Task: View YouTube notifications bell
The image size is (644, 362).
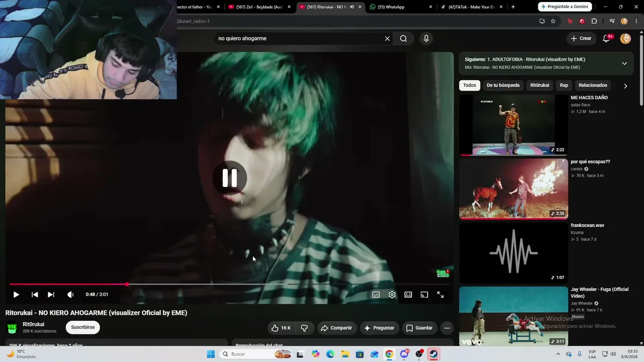Action: coord(607,39)
